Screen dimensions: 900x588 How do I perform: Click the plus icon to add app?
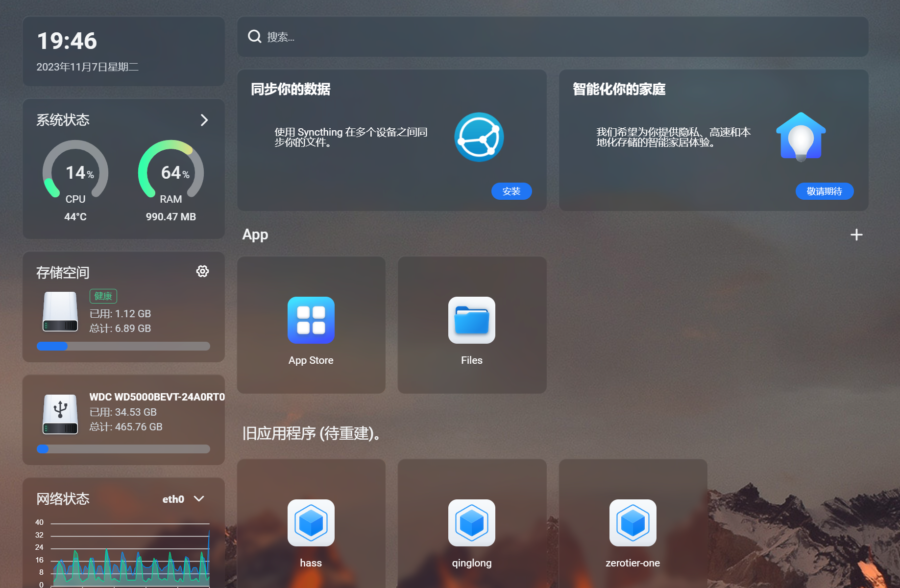click(x=856, y=235)
